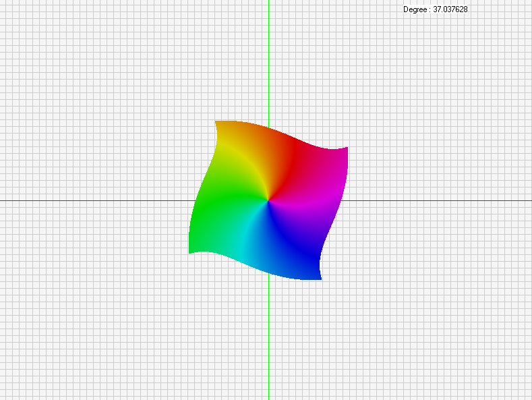Click the "Degree : 37.037628" readout text
Screen dimensions: 532x400
pyautogui.click(x=436, y=9)
